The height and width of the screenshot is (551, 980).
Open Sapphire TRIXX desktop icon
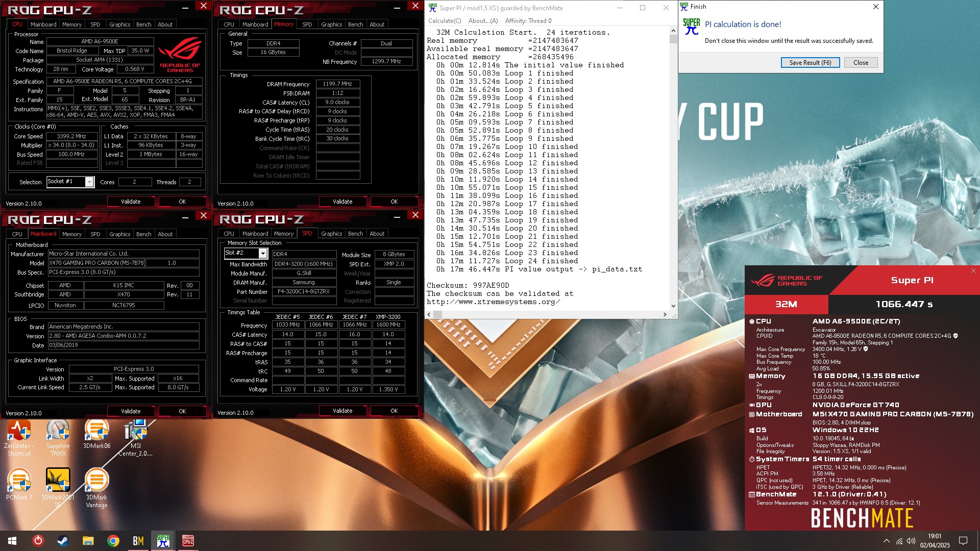click(58, 437)
